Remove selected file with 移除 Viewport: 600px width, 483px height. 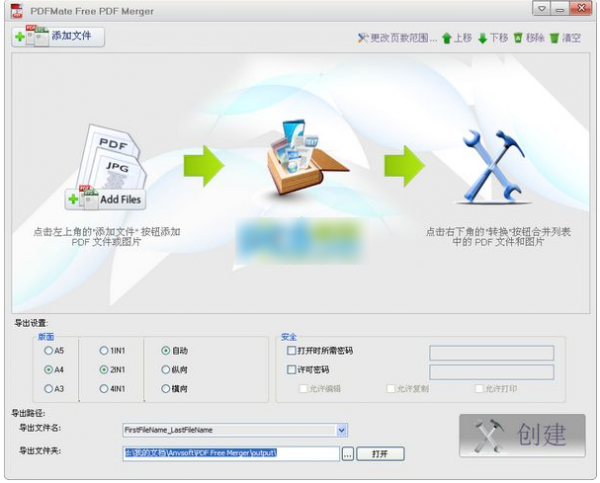click(529, 38)
